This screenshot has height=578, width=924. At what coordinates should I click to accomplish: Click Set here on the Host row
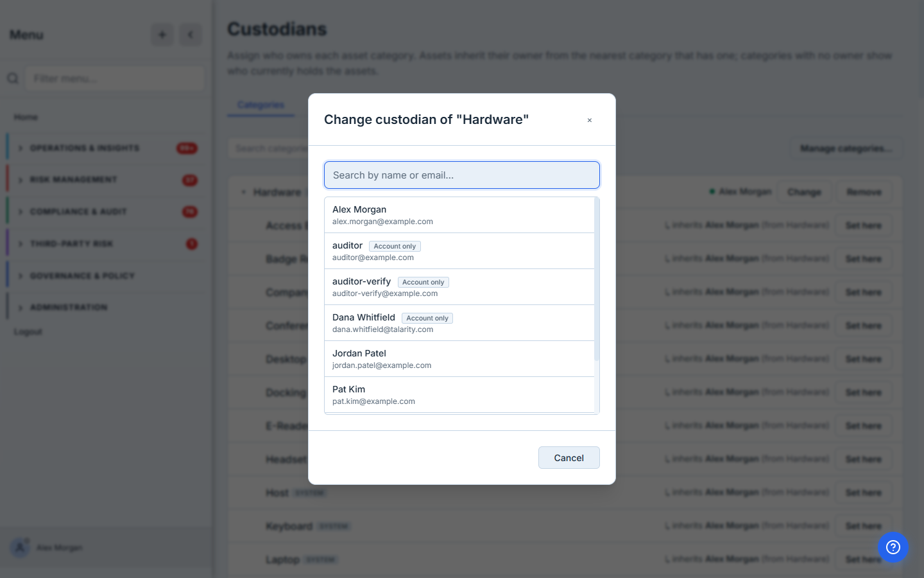(863, 493)
